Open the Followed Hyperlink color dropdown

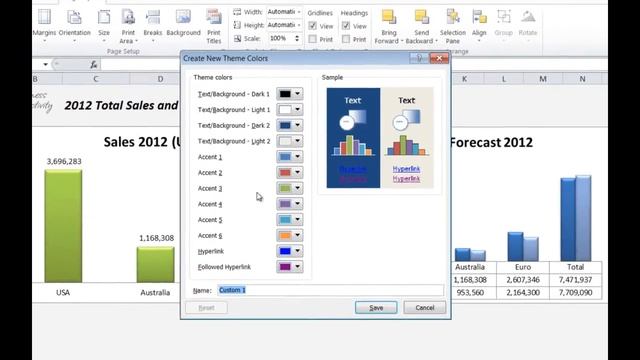pos(297,267)
